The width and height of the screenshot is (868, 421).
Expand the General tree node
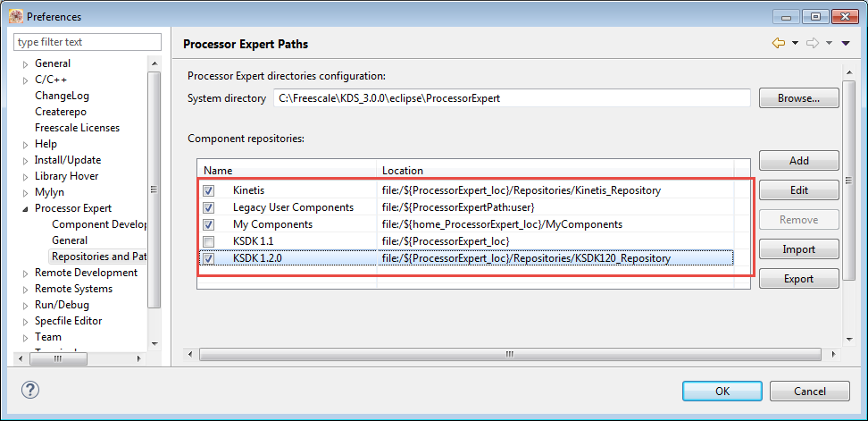[25, 64]
